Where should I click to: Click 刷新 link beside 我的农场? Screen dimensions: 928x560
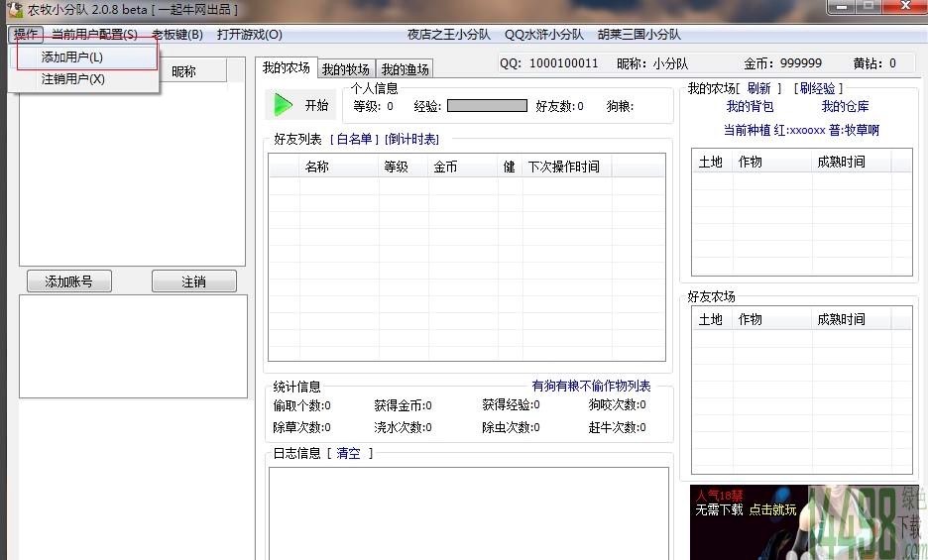click(758, 88)
